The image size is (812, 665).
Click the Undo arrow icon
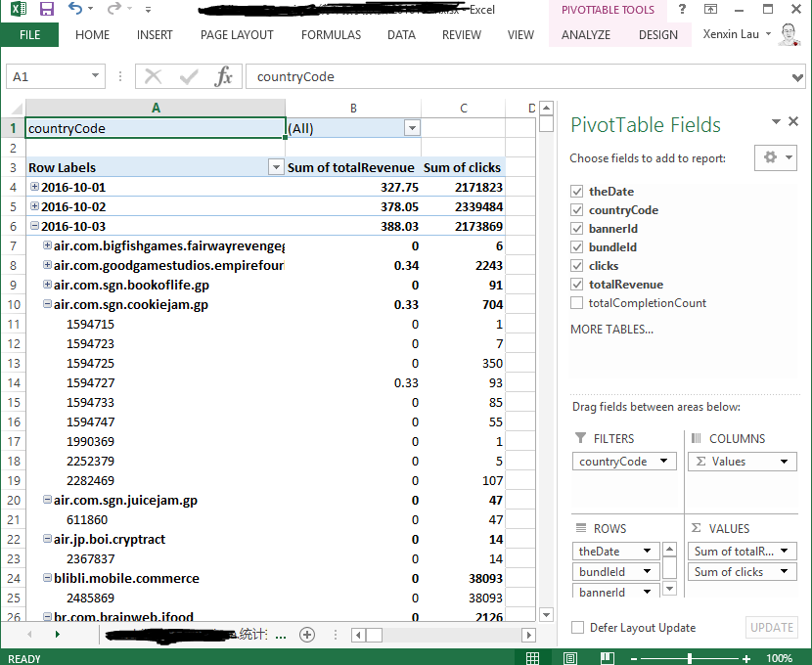(x=75, y=10)
